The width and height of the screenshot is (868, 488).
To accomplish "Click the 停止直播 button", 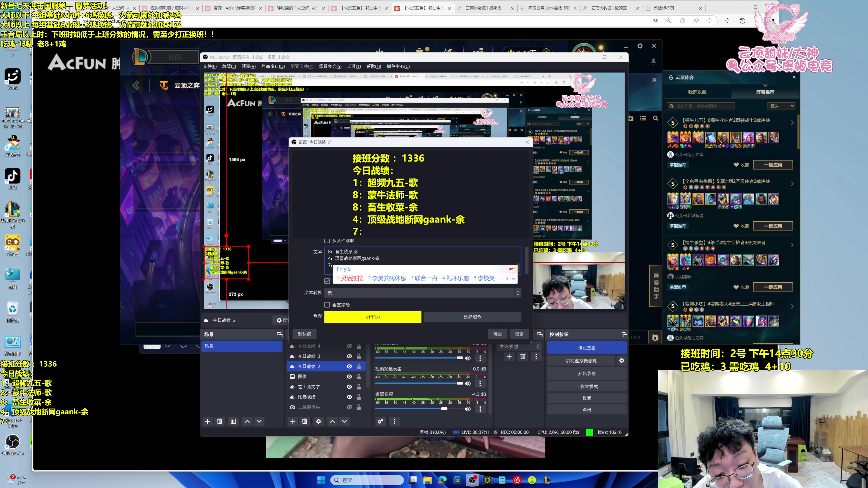I will (587, 348).
